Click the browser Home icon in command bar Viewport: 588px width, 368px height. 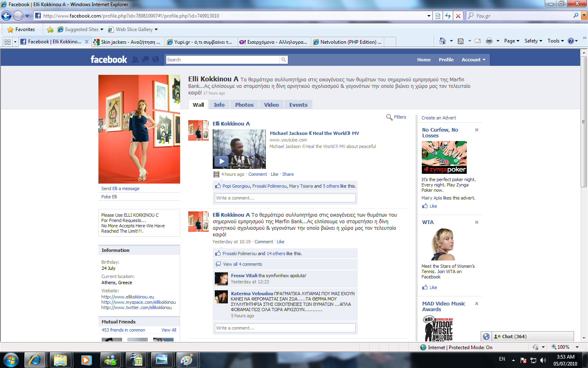click(x=442, y=41)
